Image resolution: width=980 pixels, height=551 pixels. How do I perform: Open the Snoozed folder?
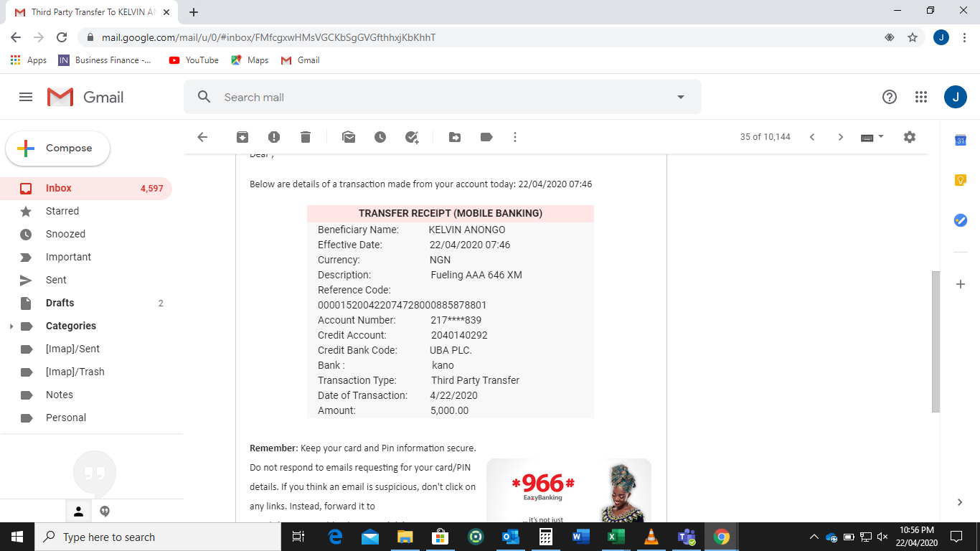(86, 234)
